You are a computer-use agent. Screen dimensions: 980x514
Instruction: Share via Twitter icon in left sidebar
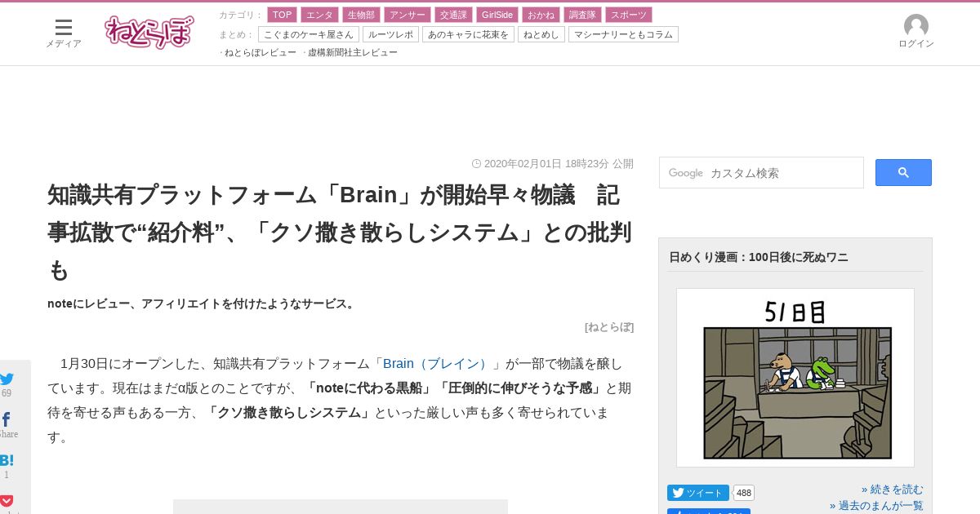[x=7, y=379]
